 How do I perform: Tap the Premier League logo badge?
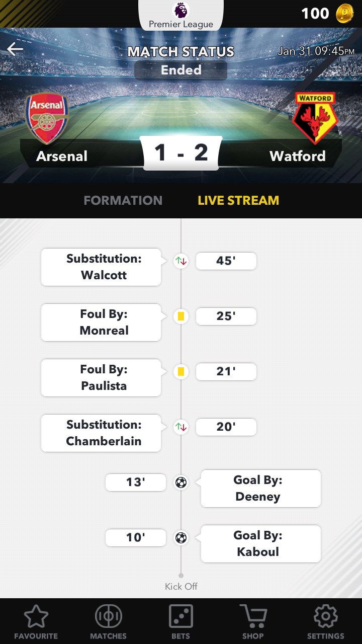pyautogui.click(x=181, y=10)
